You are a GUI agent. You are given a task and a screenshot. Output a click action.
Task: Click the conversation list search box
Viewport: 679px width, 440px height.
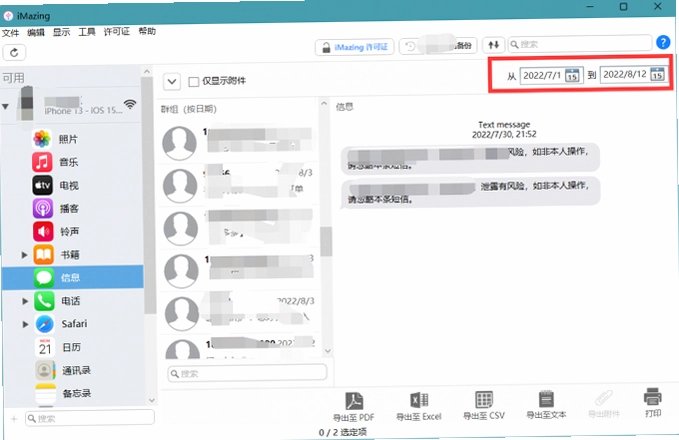pos(247,372)
